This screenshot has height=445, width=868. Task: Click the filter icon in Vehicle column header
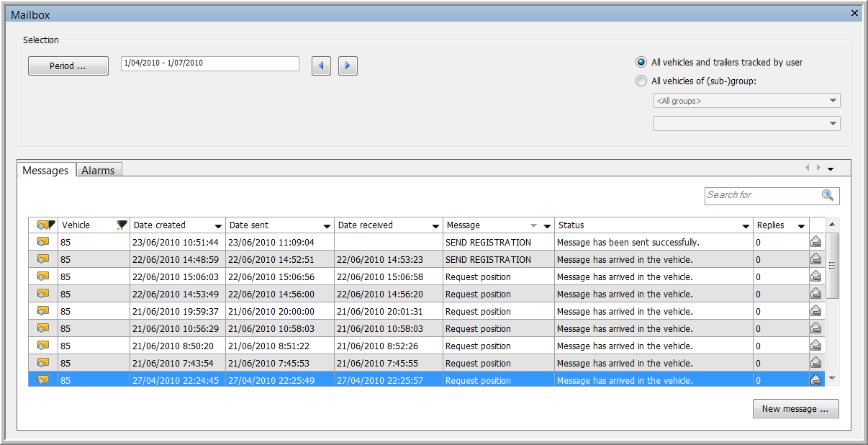coord(122,225)
